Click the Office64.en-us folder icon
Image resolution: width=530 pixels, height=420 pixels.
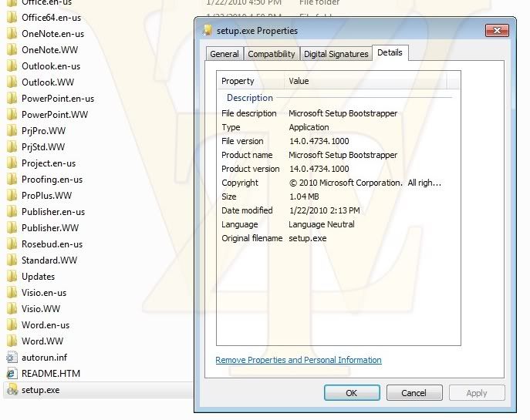[12, 18]
